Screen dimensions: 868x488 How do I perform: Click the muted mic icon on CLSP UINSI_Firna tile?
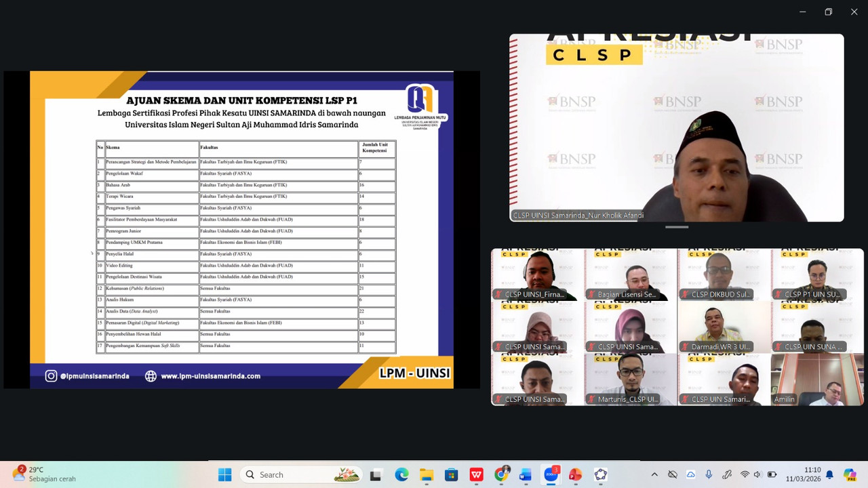click(499, 294)
